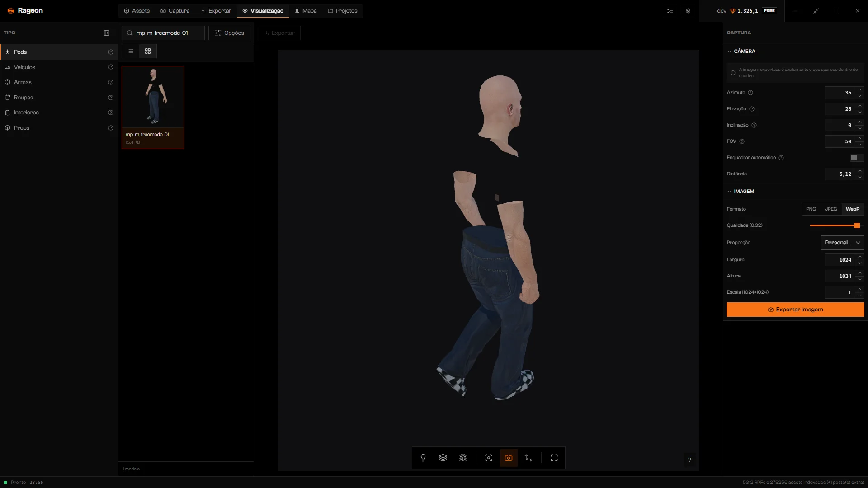Click info icon next to FOV

[x=742, y=141]
